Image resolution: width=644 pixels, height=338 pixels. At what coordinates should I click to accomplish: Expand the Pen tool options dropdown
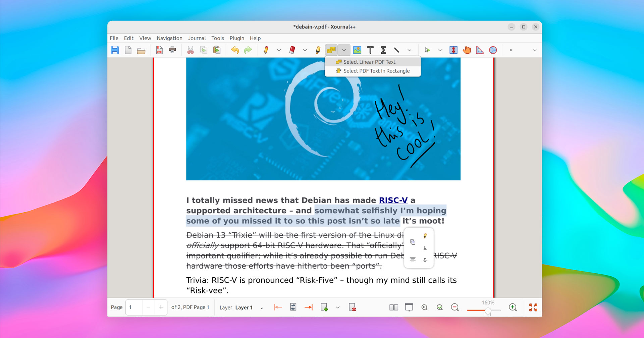coord(279,50)
